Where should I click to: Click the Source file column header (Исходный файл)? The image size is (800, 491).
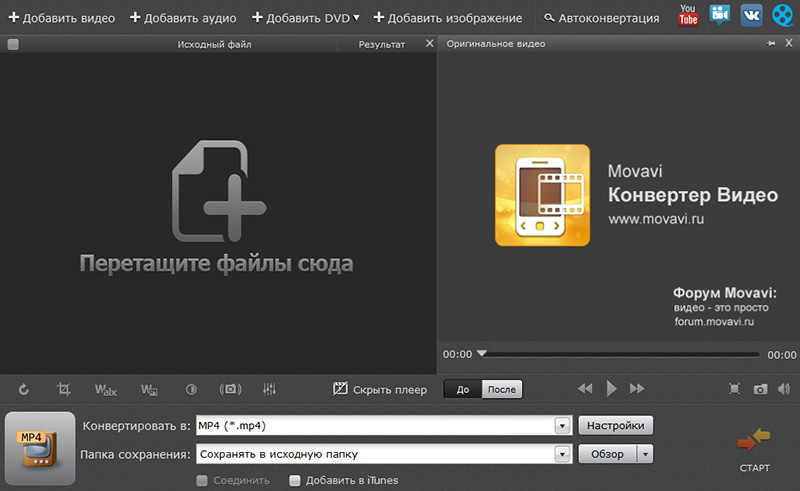[x=214, y=44]
